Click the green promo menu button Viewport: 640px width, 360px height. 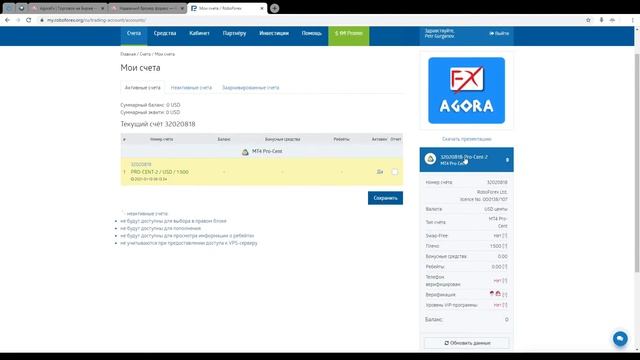click(349, 33)
